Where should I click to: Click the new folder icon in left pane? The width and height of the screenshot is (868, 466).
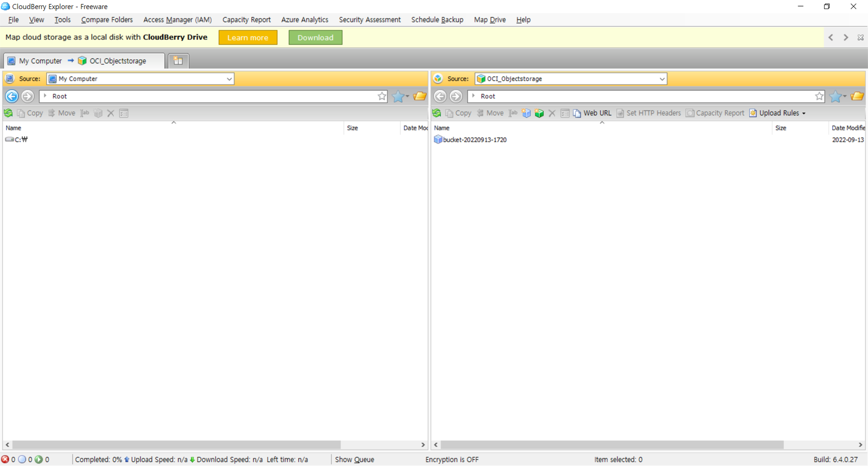tap(98, 113)
